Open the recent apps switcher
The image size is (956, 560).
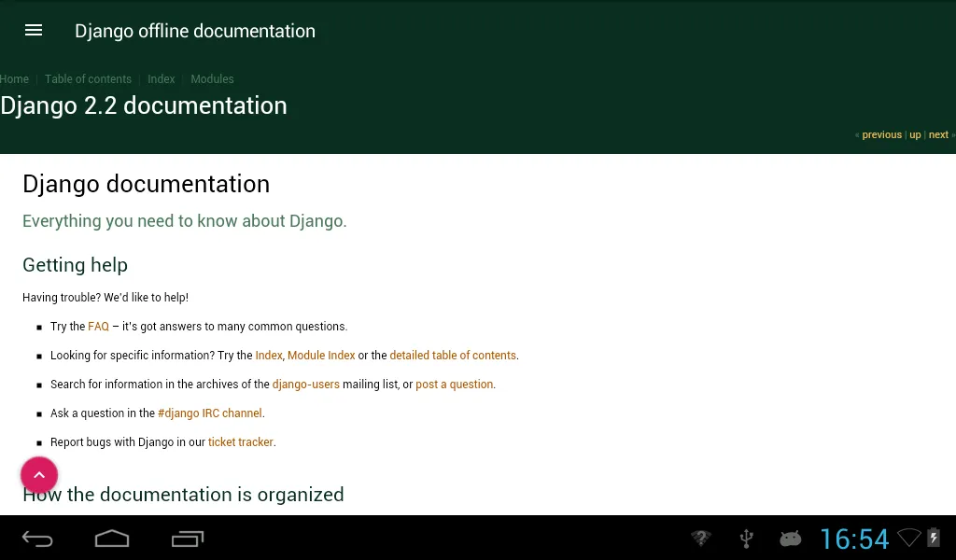pos(187,539)
